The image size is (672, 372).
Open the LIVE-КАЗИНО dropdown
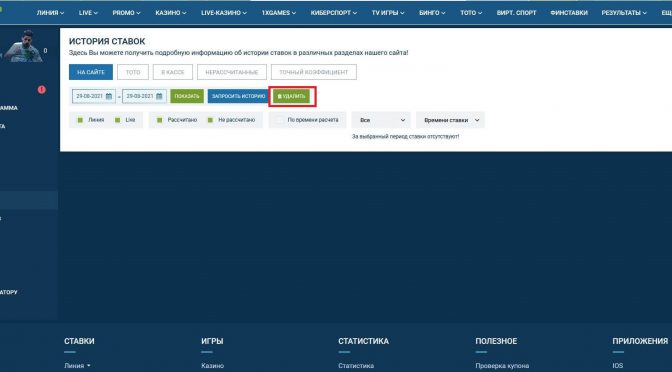click(224, 13)
